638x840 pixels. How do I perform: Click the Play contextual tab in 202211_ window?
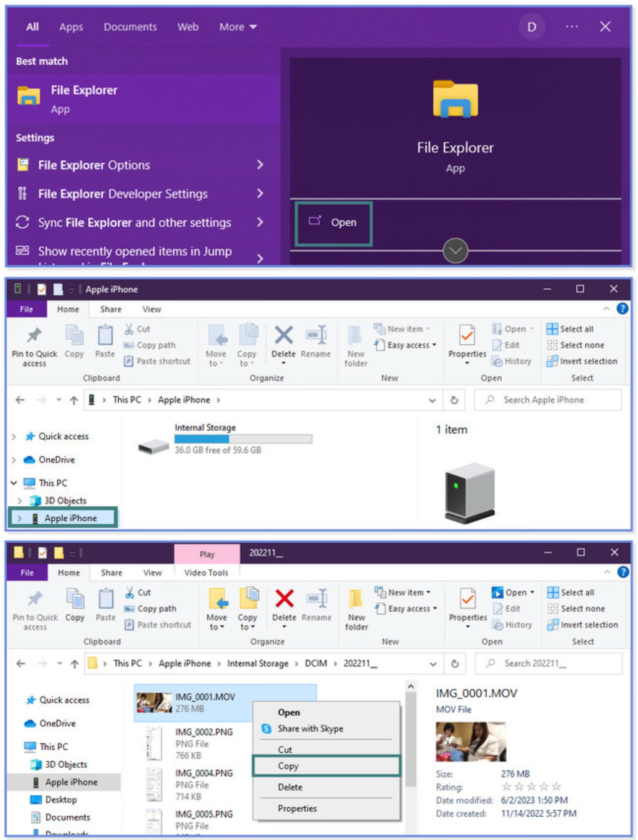207,555
